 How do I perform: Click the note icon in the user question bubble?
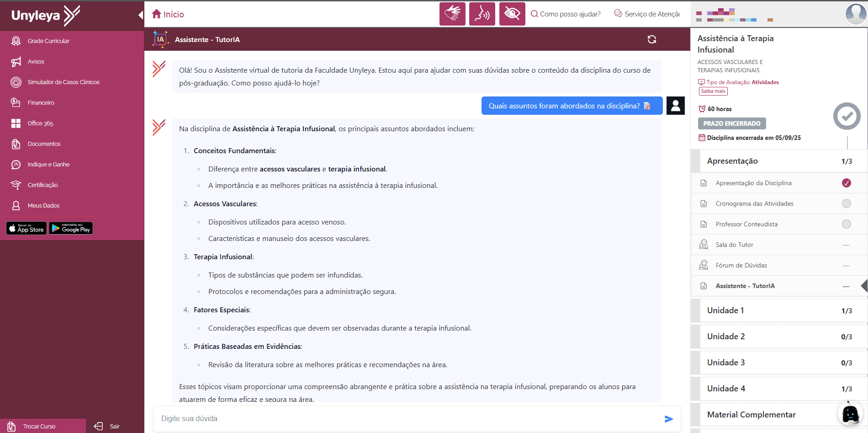(x=647, y=106)
